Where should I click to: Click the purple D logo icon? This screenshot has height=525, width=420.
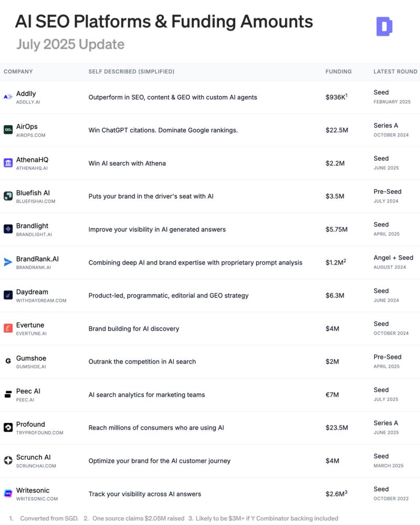tap(384, 26)
